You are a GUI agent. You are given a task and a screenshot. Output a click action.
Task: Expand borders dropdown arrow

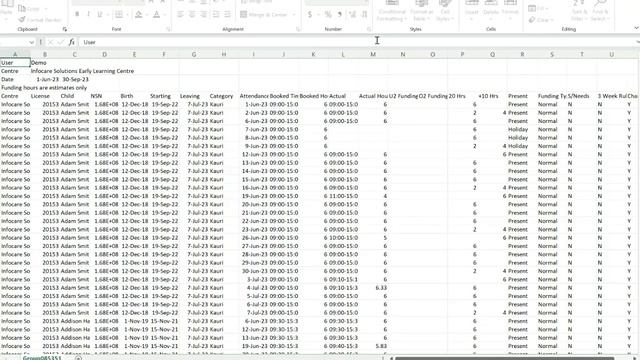[126, 15]
